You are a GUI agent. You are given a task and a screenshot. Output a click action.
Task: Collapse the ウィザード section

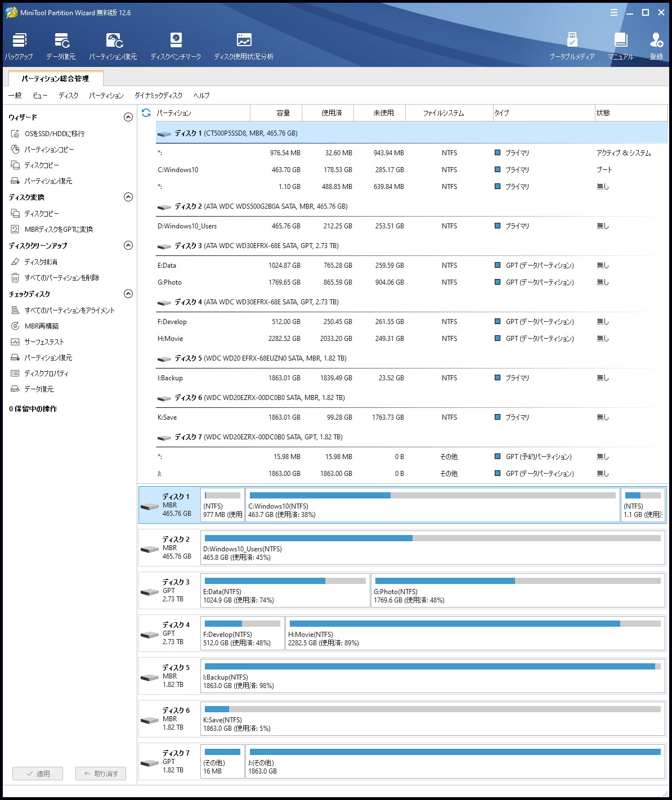point(128,117)
